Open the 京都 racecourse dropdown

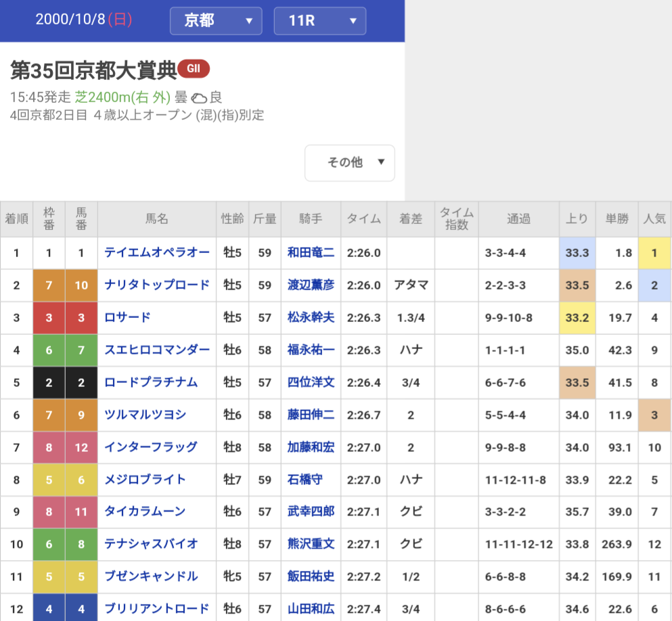[216, 20]
